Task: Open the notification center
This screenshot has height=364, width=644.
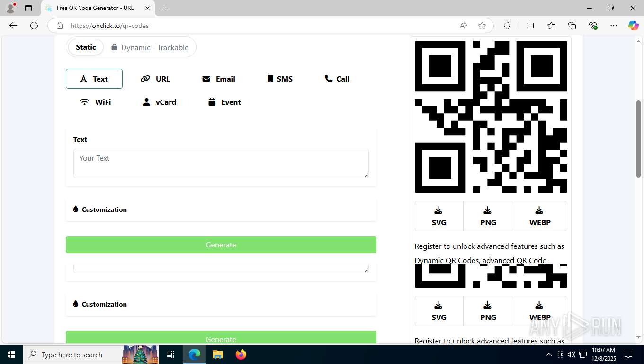Action: click(x=628, y=355)
